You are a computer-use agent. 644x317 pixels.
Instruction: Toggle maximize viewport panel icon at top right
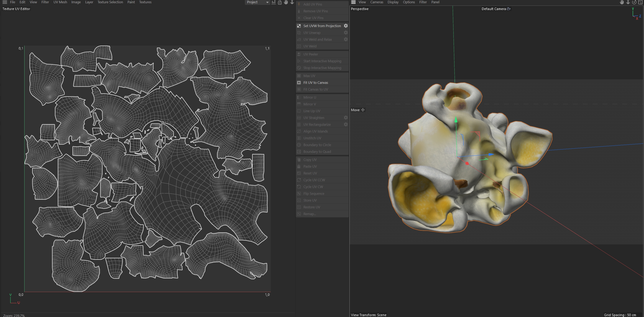(641, 2)
